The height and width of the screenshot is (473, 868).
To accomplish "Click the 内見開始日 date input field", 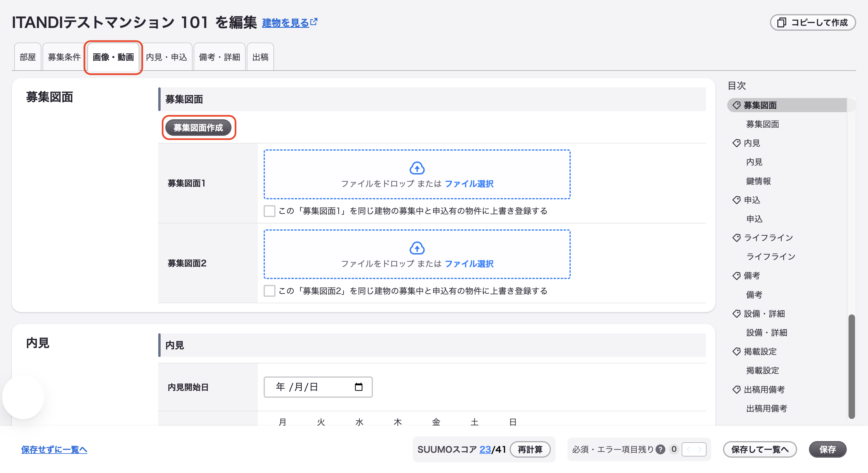I will 318,387.
